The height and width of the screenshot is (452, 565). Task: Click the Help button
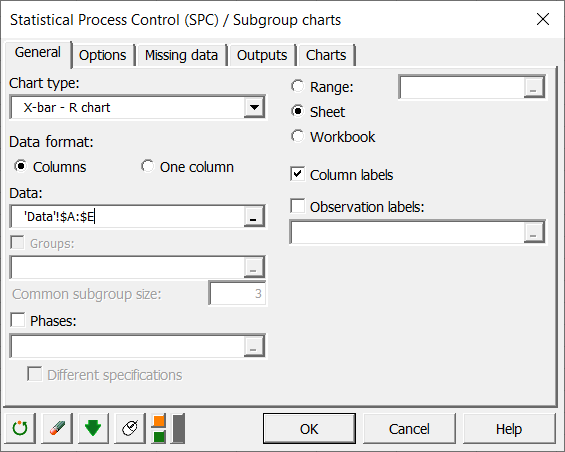[509, 429]
